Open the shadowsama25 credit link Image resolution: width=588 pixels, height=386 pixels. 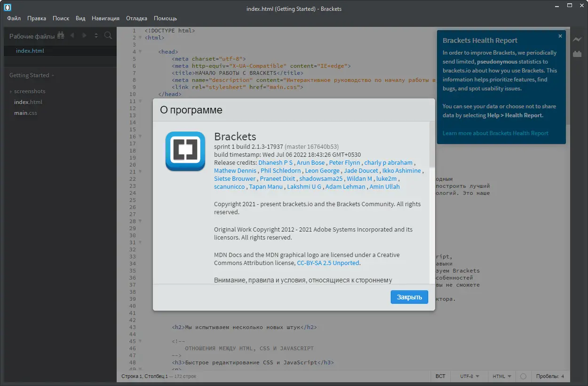pyautogui.click(x=321, y=178)
